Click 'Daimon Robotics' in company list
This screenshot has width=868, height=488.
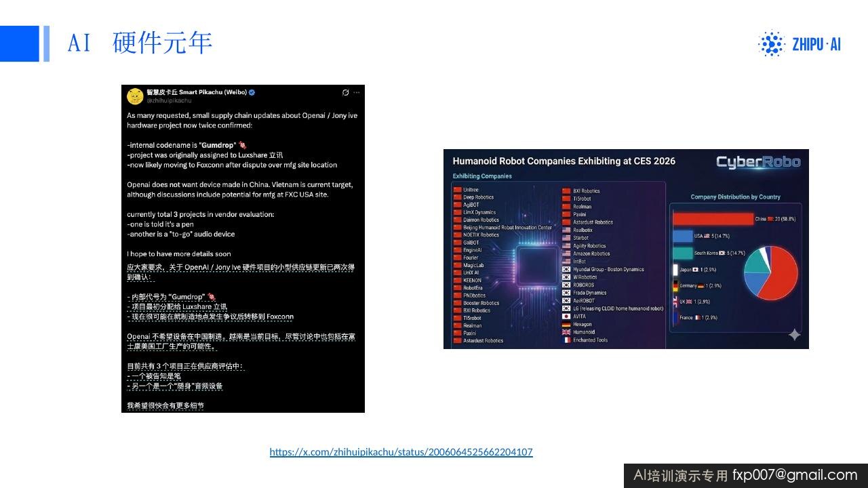pyautogui.click(x=481, y=220)
